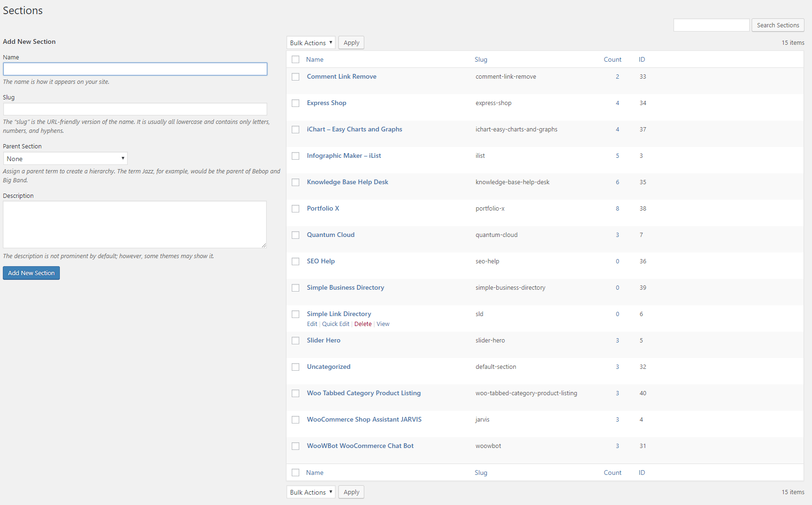Image resolution: width=812 pixels, height=505 pixels.
Task: Click the ID column header at top
Action: [x=642, y=59]
